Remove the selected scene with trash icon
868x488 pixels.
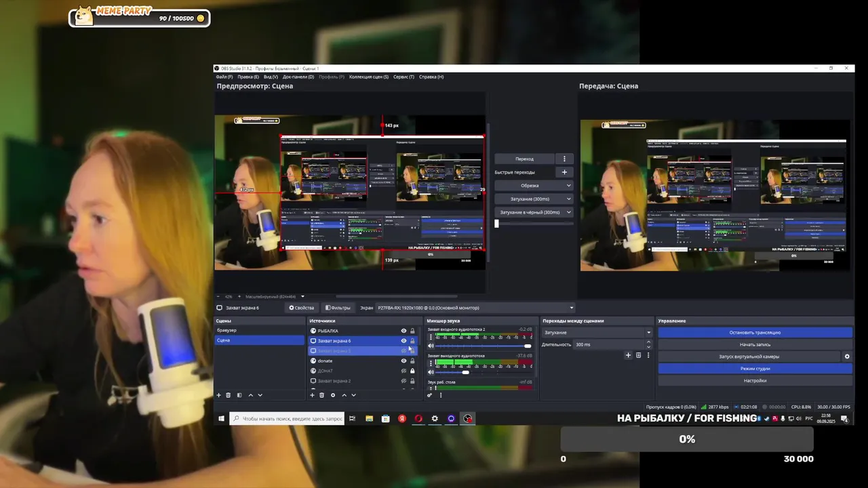(228, 395)
